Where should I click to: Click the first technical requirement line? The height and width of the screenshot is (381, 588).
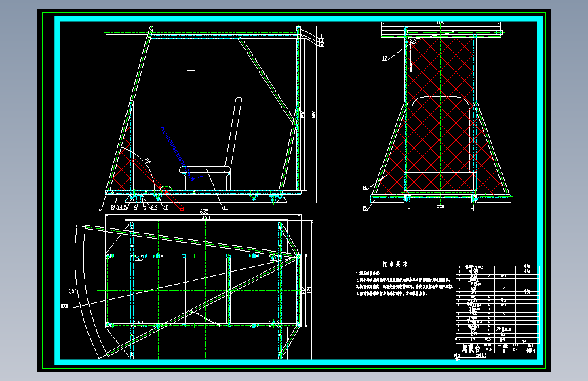[x=368, y=274]
